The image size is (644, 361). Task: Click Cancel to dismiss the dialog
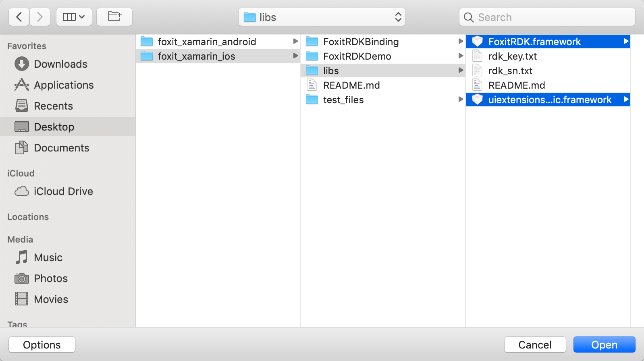pos(535,344)
